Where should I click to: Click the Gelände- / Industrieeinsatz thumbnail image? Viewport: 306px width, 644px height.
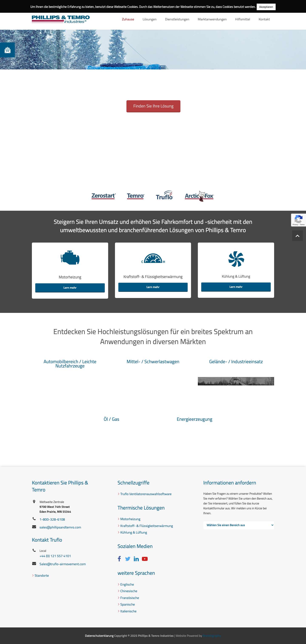236,381
